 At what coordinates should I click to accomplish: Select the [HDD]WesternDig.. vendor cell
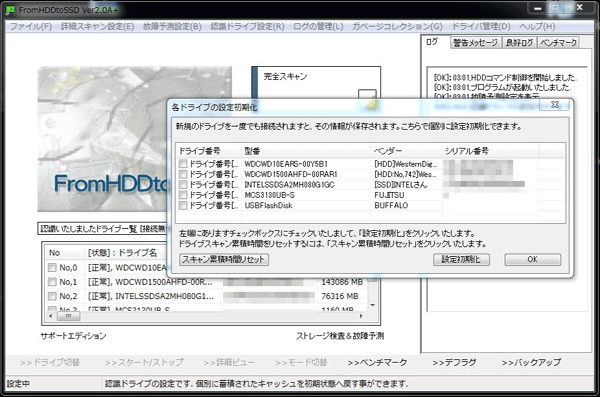406,164
